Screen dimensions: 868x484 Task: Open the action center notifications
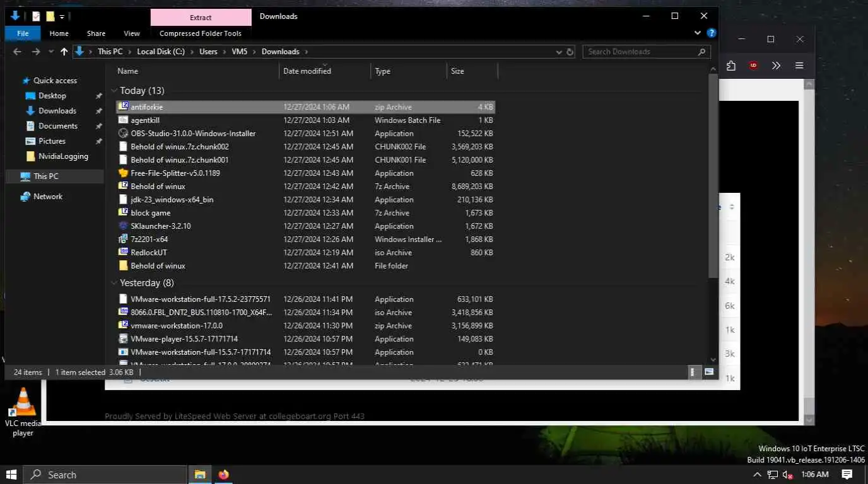847,475
